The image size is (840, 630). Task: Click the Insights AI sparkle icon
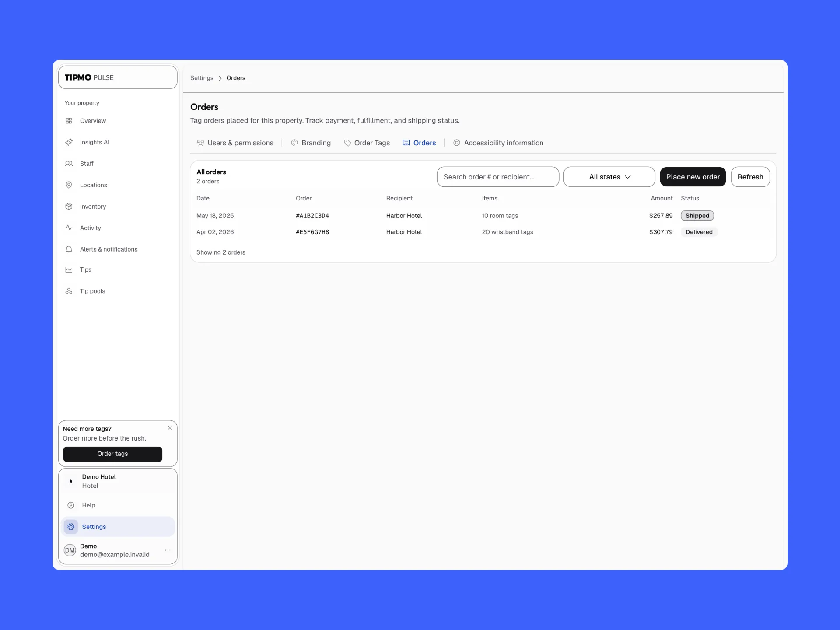coord(69,142)
